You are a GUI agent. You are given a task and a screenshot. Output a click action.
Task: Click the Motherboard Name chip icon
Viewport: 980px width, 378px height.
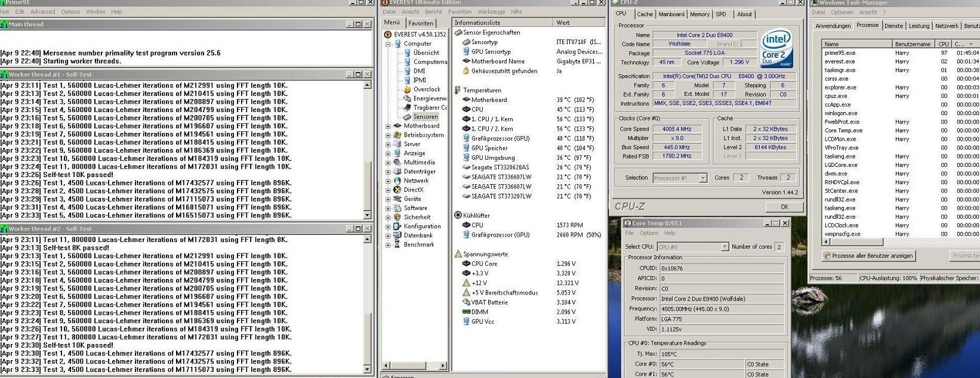(x=466, y=61)
